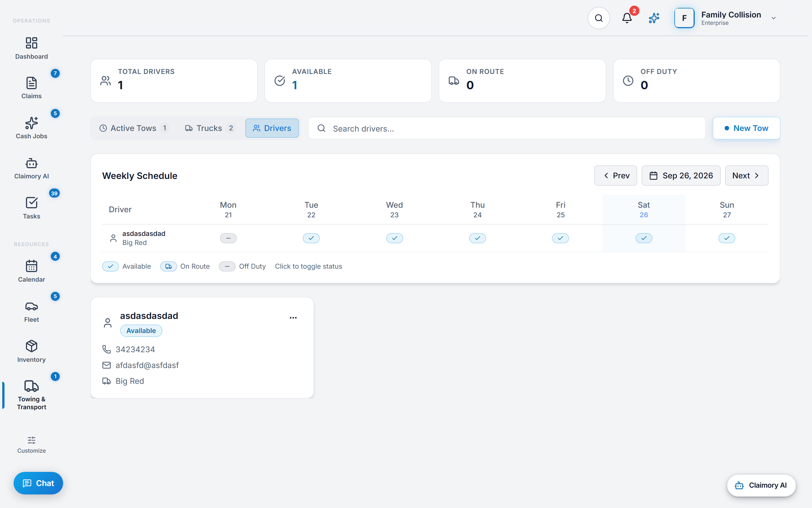Click driver phone number 34234234

(x=135, y=349)
